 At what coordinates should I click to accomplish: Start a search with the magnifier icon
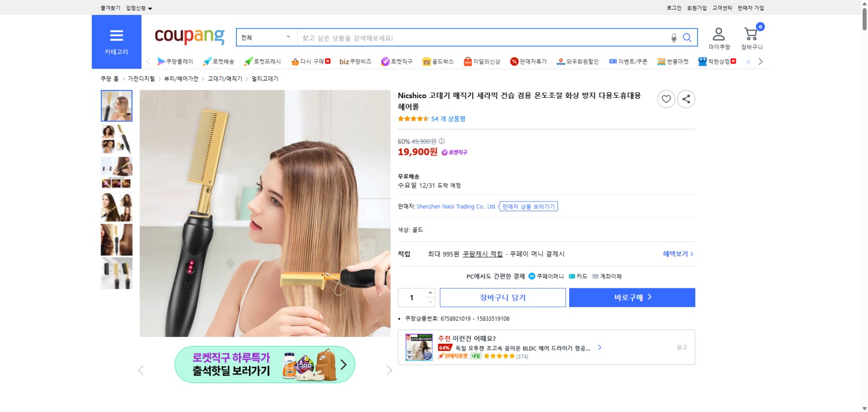[687, 38]
